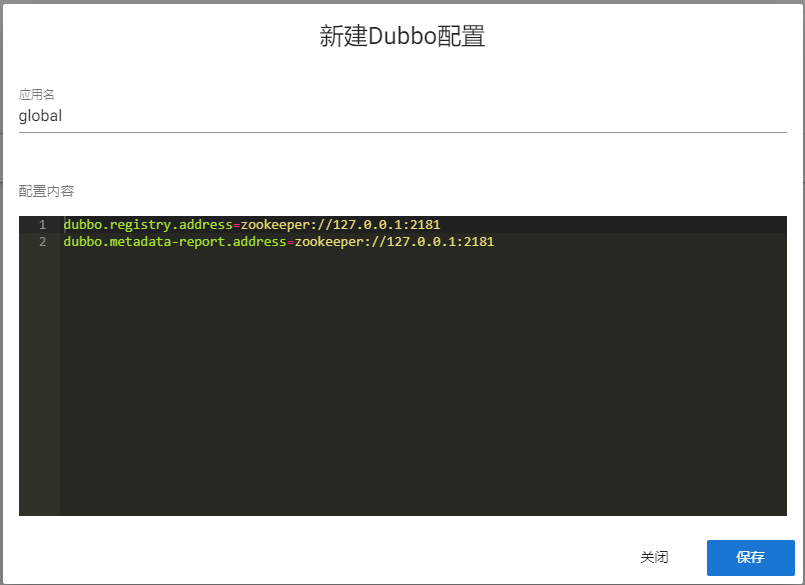
Task: Click line number 1 in the editor gutter
Action: [x=41, y=224]
